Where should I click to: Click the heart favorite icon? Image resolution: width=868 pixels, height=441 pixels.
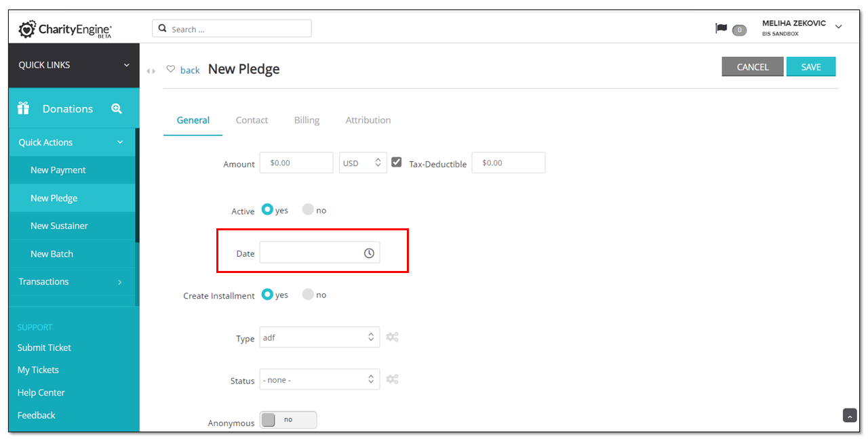(171, 69)
